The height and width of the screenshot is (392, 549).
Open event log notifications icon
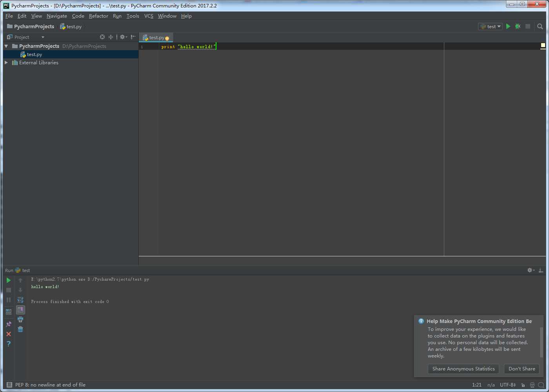pyautogui.click(x=541, y=385)
